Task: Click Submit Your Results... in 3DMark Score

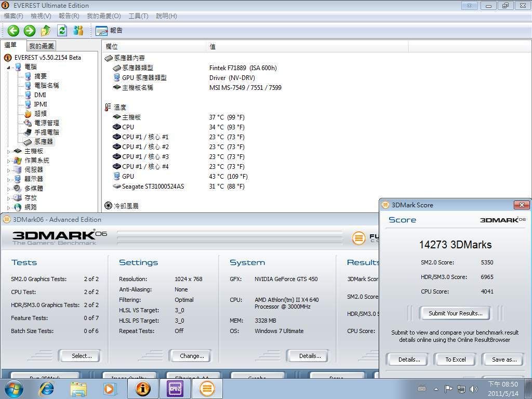Action: tap(455, 313)
